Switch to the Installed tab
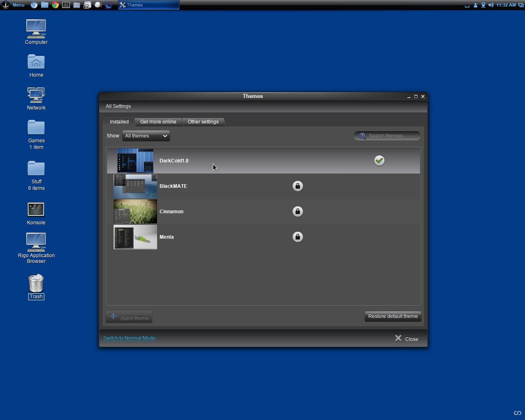The image size is (525, 420). pyautogui.click(x=119, y=122)
